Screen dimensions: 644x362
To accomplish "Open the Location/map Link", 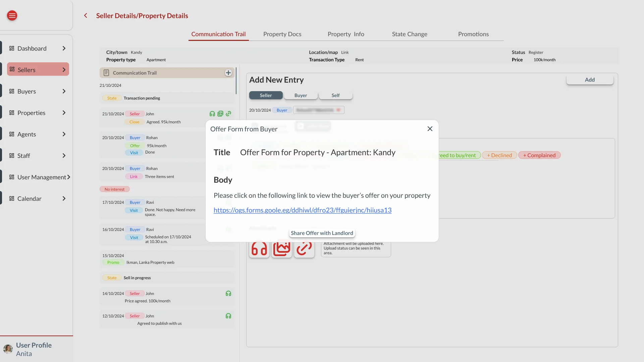I will point(345,52).
